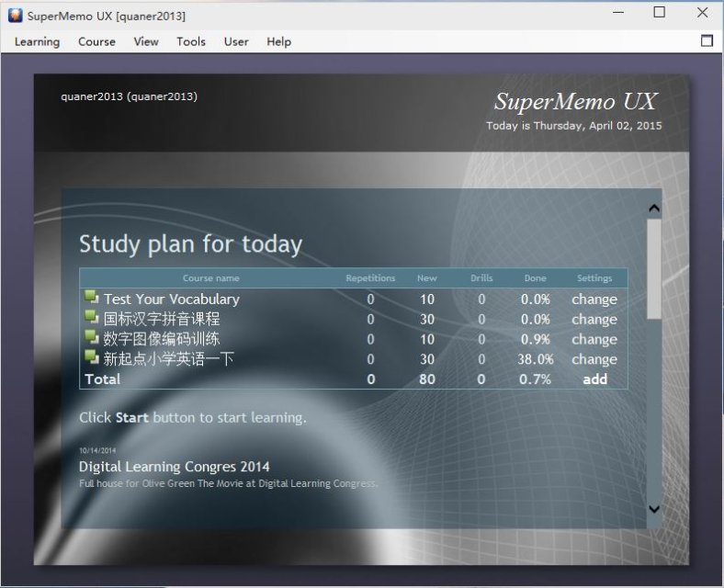Change settings for 数字图像编码训练
This screenshot has height=588, width=724.
pos(594,339)
